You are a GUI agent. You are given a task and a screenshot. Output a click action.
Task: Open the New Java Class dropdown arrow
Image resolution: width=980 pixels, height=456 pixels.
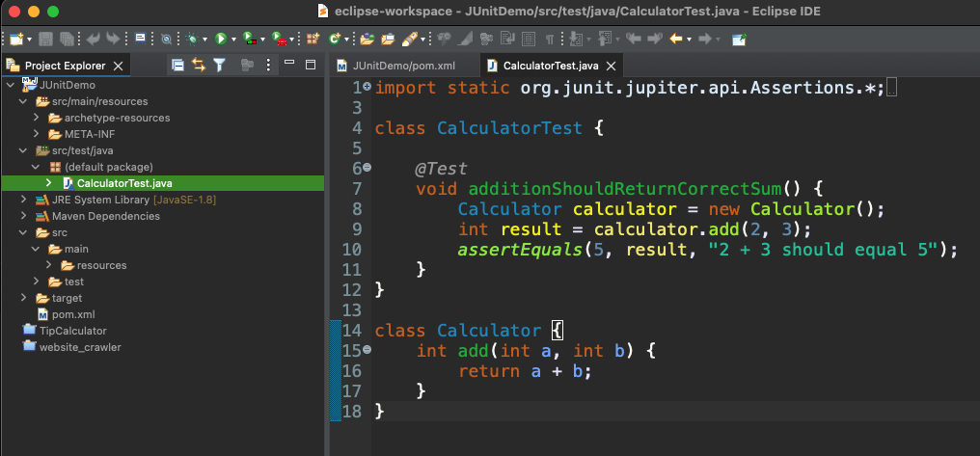(345, 40)
